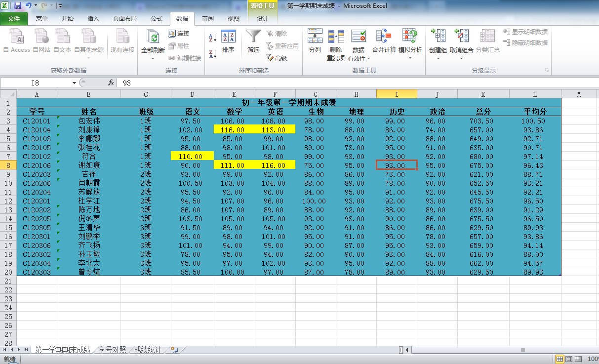Toggle the Filter (筛选) funnel
Image resolution: width=599 pixels, height=364 pixels.
point(253,40)
